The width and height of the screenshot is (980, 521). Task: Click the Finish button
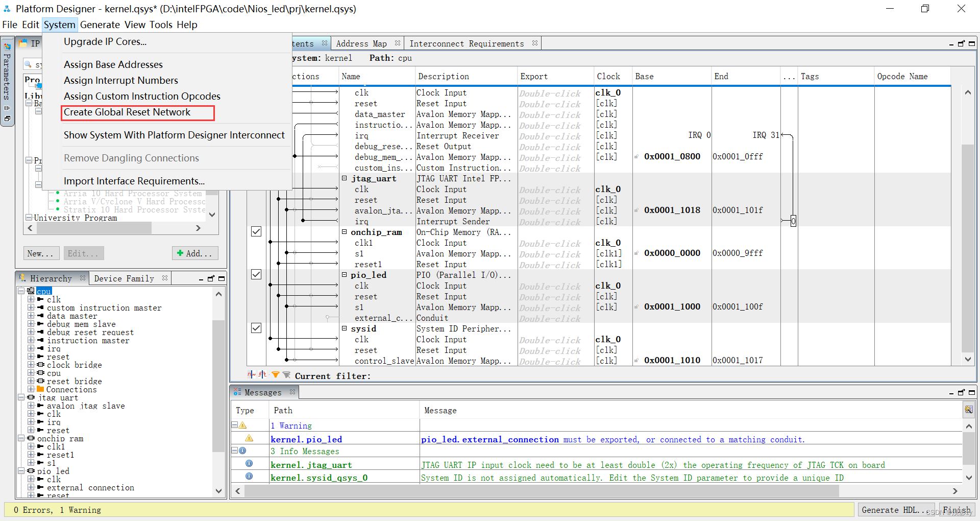[957, 510]
